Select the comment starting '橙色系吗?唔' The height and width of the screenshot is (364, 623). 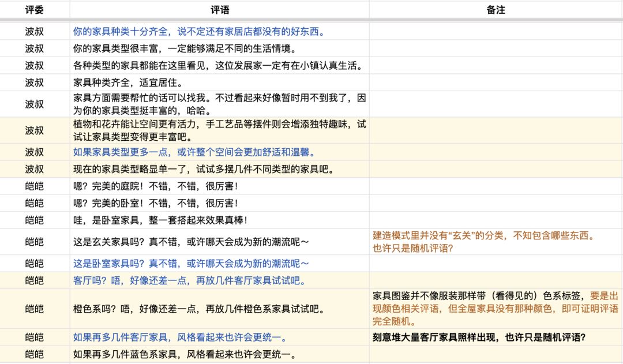[x=220, y=309]
